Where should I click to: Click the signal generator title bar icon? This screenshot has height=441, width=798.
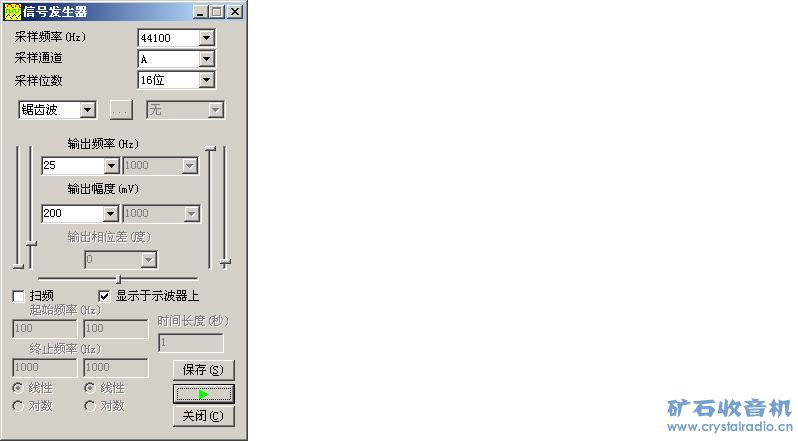[12, 12]
